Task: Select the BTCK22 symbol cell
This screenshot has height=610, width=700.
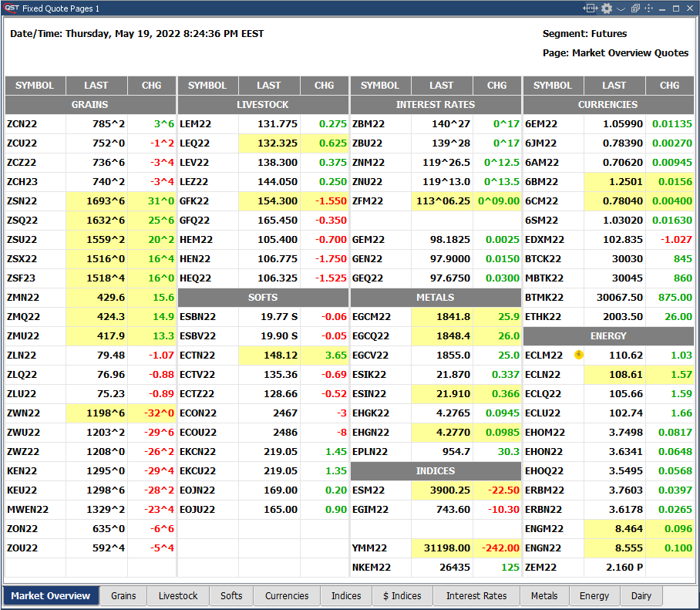Action: (x=553, y=258)
